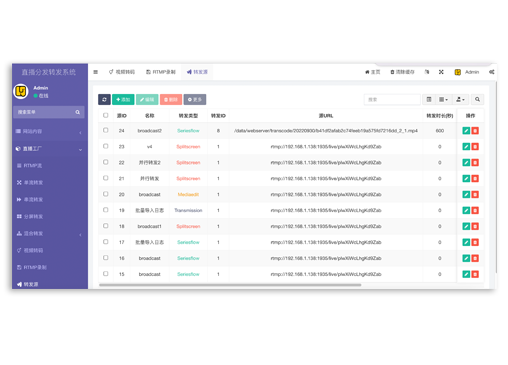Click the advanced search magnifier button

[477, 99]
